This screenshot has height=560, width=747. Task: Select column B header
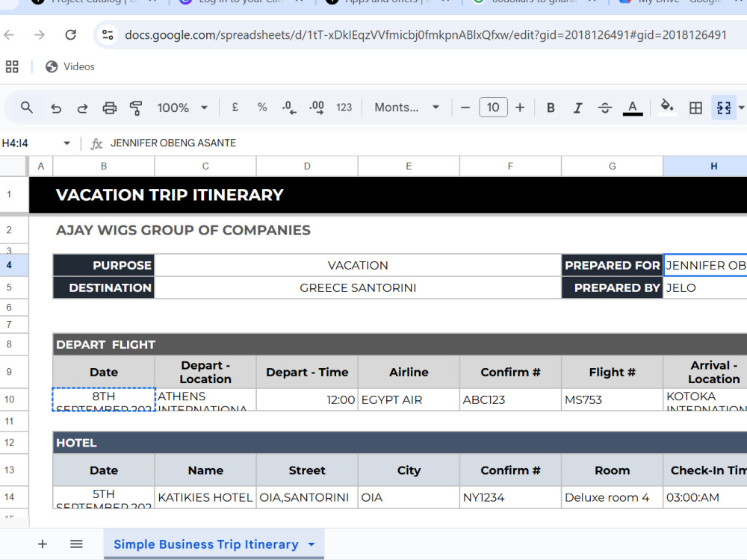[x=104, y=167]
